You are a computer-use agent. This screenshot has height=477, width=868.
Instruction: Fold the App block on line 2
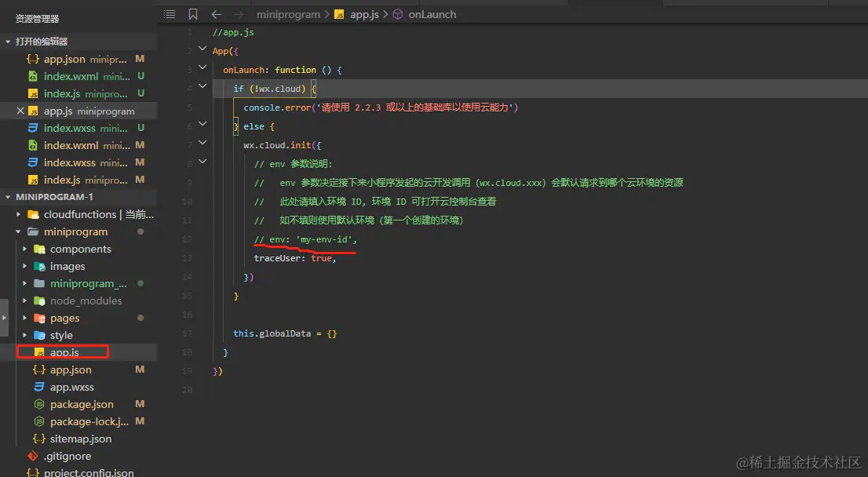202,51
